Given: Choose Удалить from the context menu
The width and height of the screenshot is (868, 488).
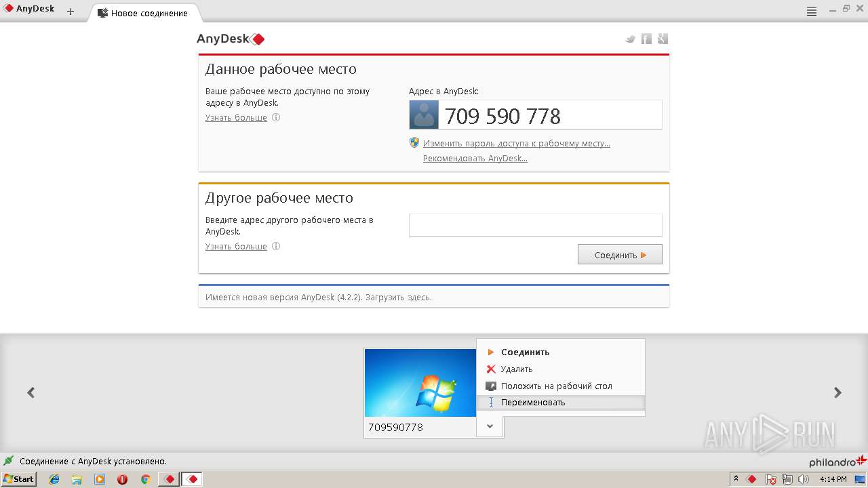Looking at the screenshot, I should (561, 369).
